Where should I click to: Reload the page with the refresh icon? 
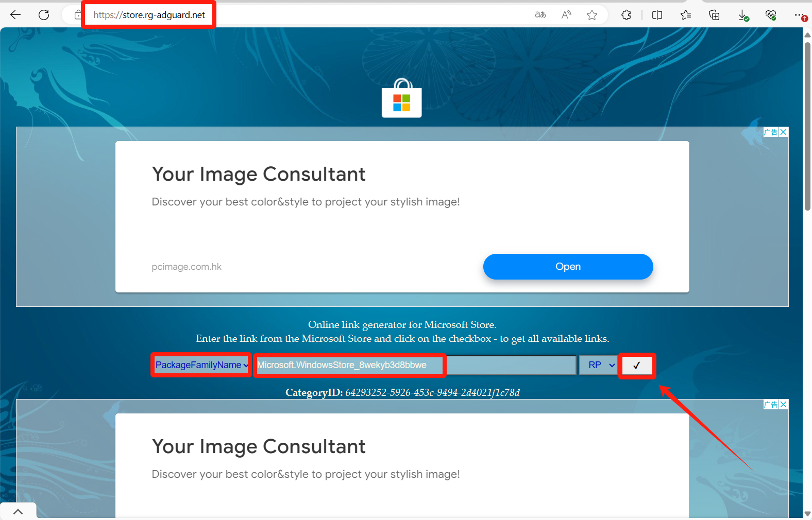point(44,15)
